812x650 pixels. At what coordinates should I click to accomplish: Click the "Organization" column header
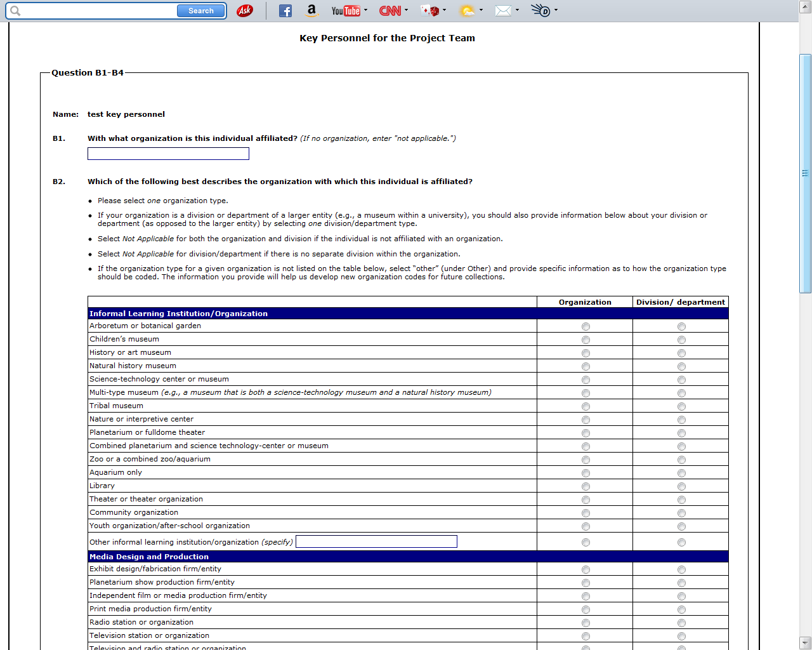coord(585,302)
